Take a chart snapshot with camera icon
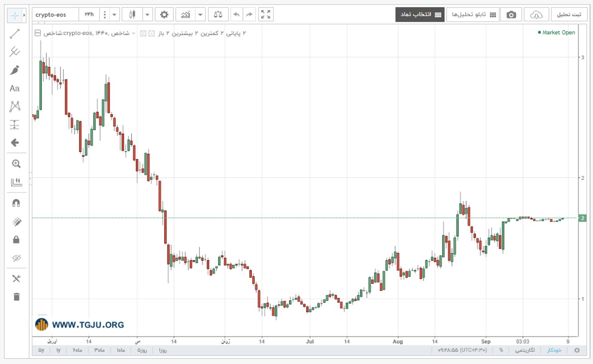The height and width of the screenshot is (364, 593). pyautogui.click(x=511, y=15)
